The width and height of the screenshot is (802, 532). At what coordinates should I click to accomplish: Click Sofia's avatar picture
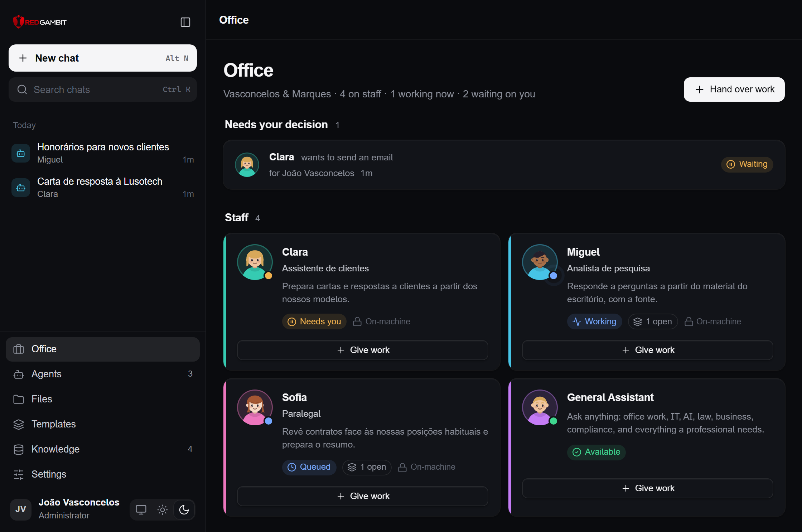(x=255, y=407)
